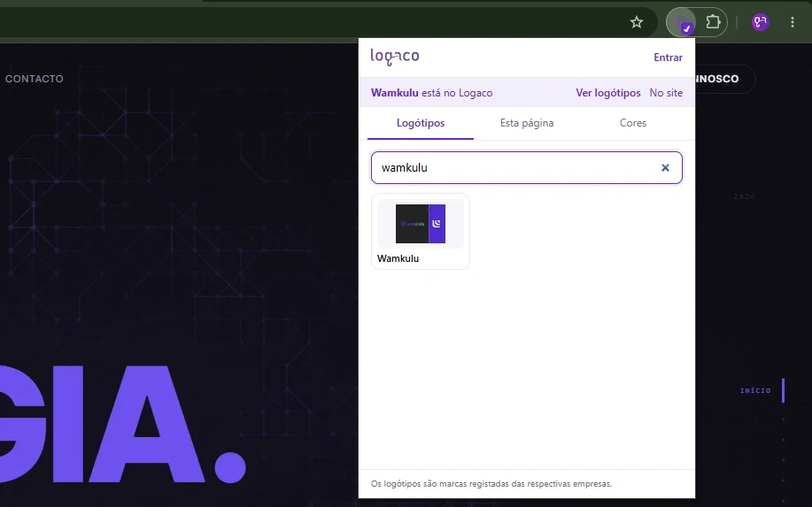
Task: Click the No site link
Action: click(666, 93)
